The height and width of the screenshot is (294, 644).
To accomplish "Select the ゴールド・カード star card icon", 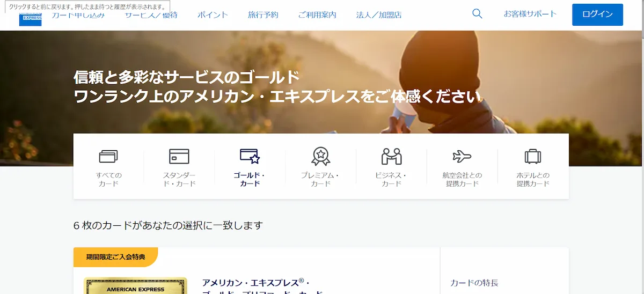I will point(250,156).
